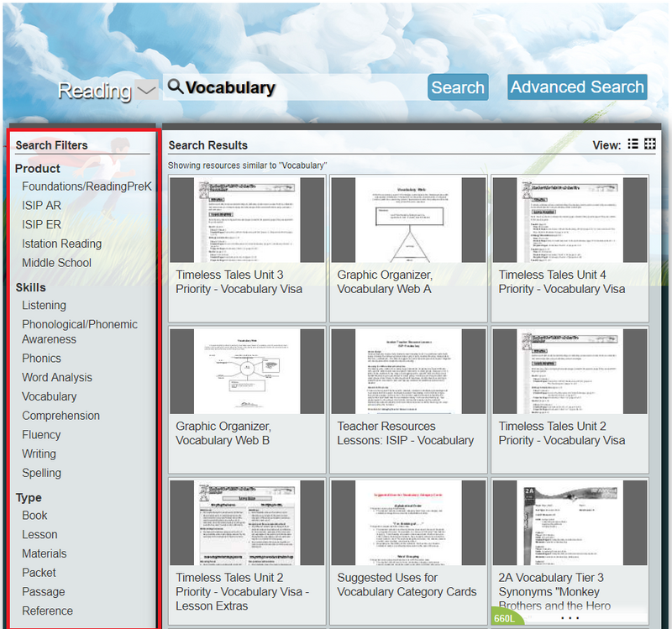Click the Search button
This screenshot has width=672, height=629.
click(x=458, y=87)
